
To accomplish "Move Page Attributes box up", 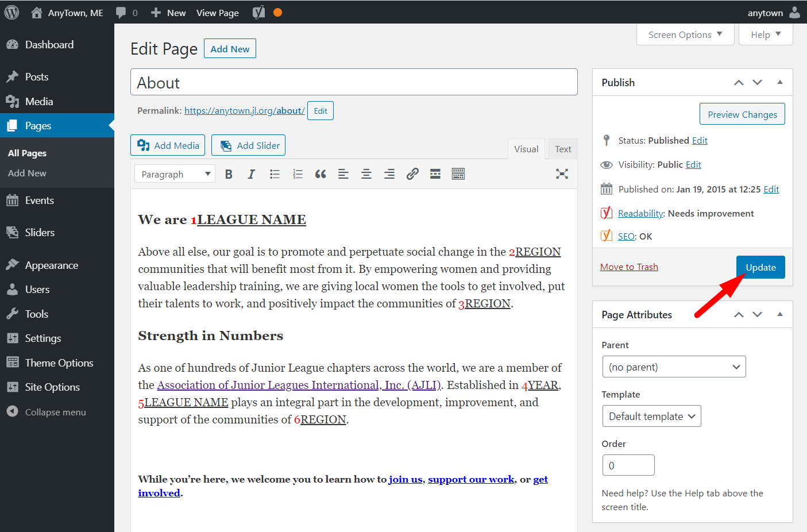I will tap(739, 315).
